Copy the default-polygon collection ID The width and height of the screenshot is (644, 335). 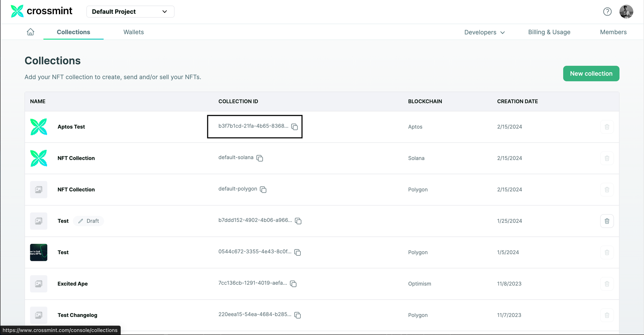coord(263,189)
